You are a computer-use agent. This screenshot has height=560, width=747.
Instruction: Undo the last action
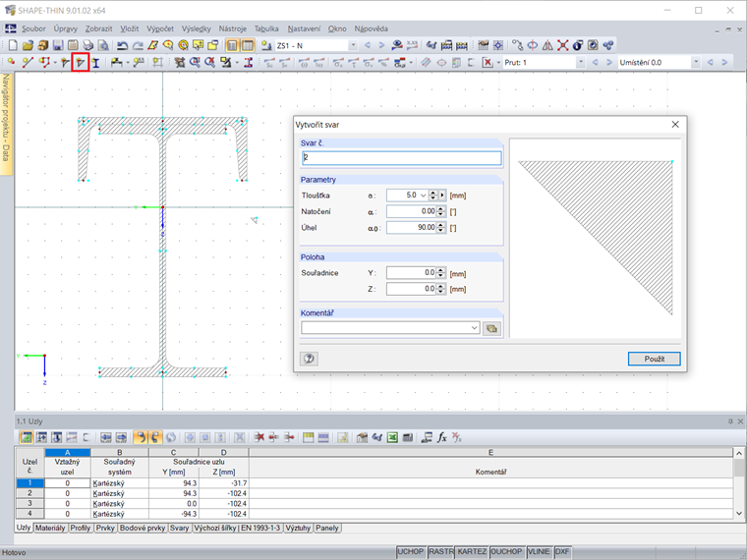123,45
